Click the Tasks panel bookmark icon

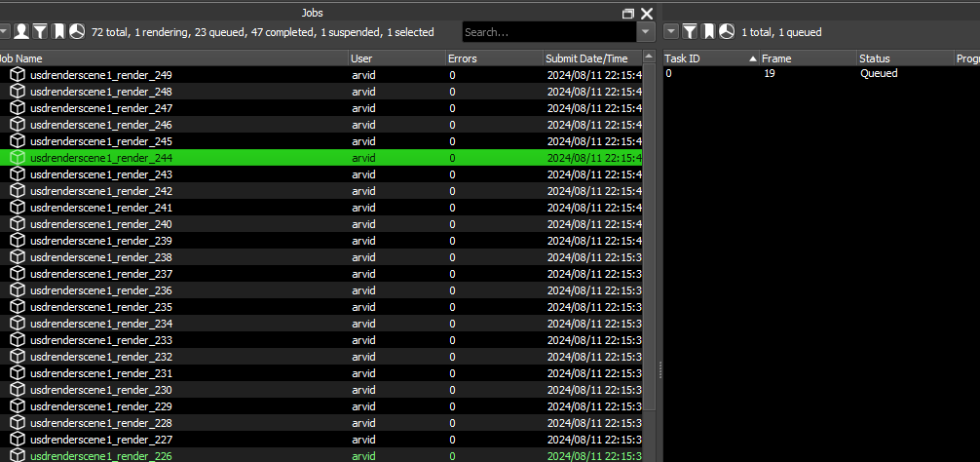[x=708, y=32]
